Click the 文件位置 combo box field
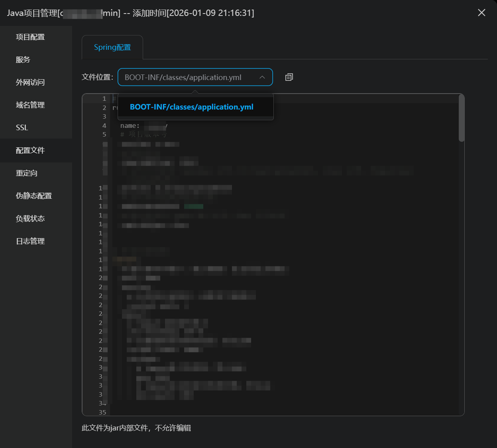 (187, 77)
